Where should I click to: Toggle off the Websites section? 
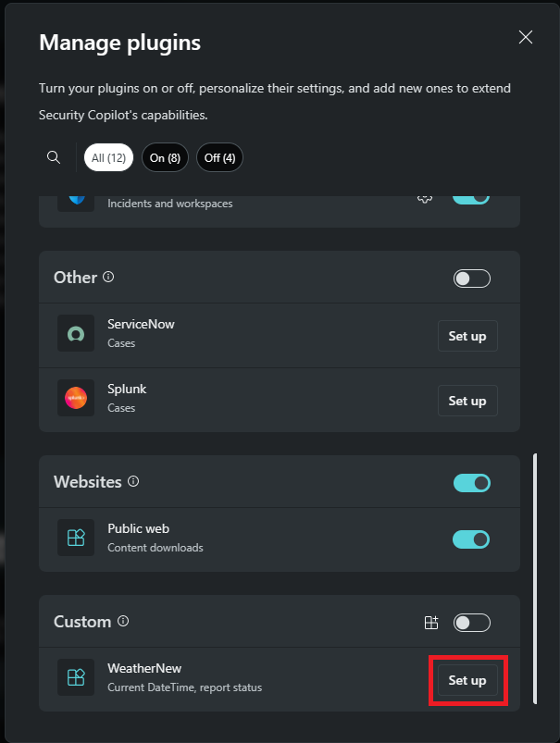tap(471, 482)
